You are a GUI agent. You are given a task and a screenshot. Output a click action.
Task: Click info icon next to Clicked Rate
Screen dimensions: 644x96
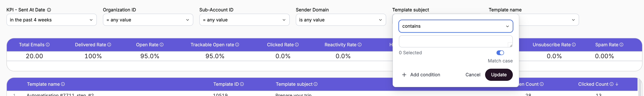click(x=297, y=45)
